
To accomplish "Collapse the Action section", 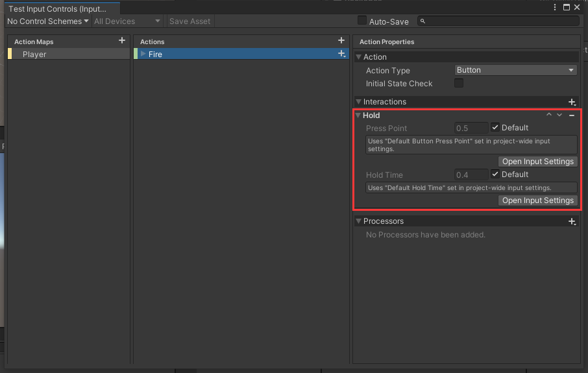I will coord(359,57).
